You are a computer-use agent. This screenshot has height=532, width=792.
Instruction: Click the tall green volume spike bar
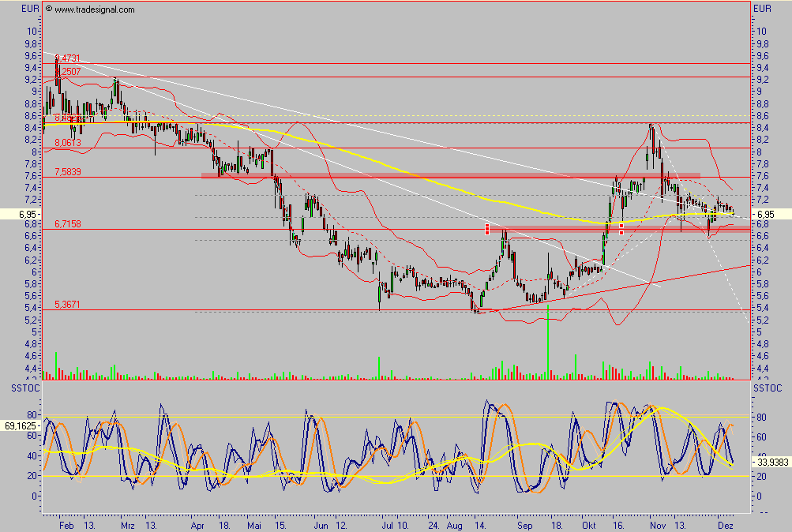pos(548,341)
